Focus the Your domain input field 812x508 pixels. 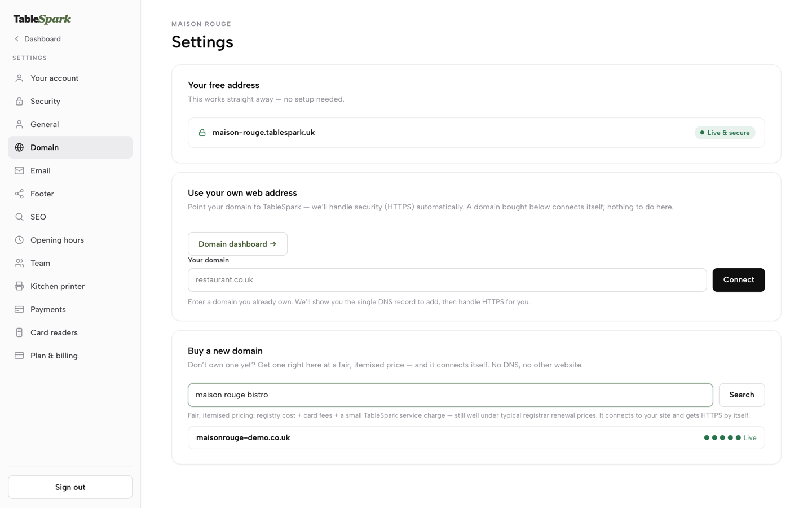click(x=447, y=280)
